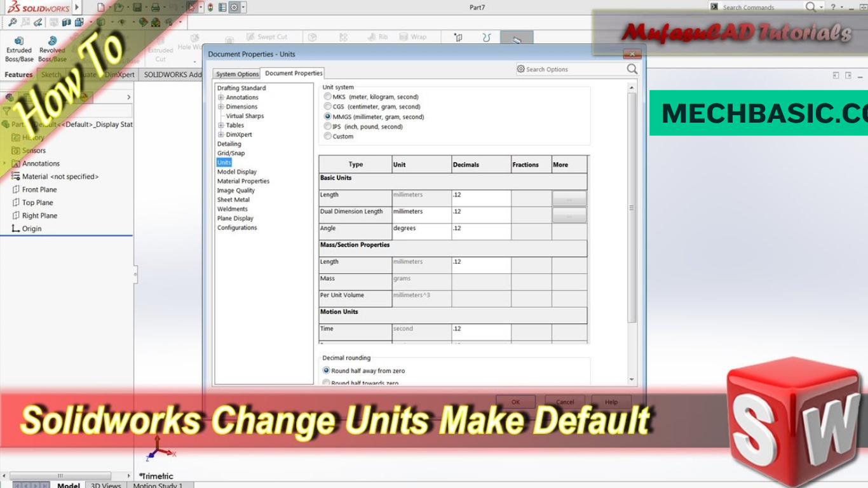
Task: Select the Swept Cut tool
Action: (x=267, y=37)
